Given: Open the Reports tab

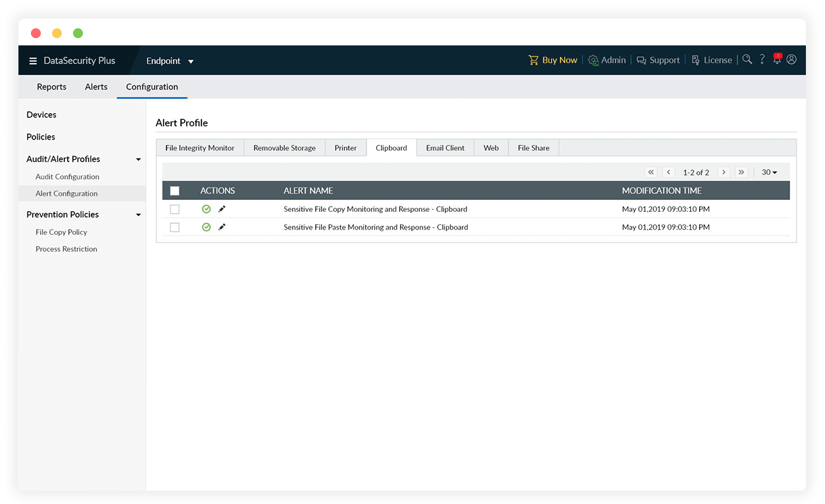Looking at the screenshot, I should [x=51, y=87].
